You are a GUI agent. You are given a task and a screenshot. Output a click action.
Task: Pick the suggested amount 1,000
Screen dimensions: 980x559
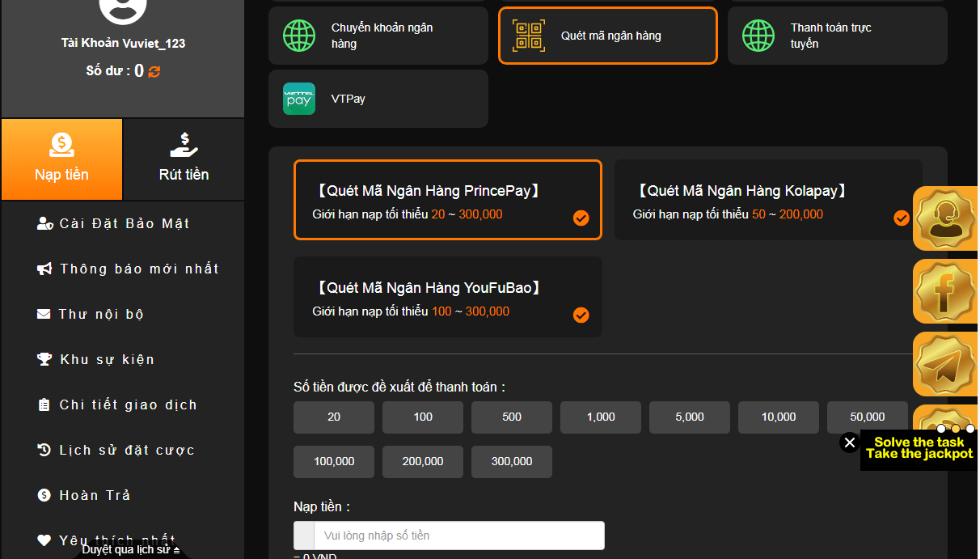601,417
